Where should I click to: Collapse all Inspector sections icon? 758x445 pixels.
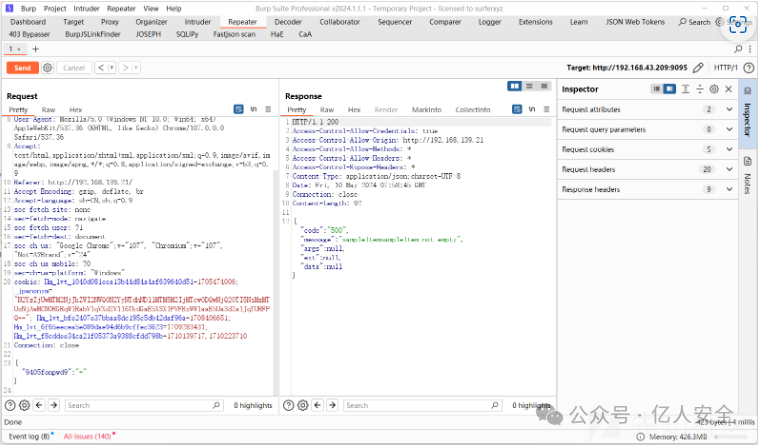(x=700, y=89)
